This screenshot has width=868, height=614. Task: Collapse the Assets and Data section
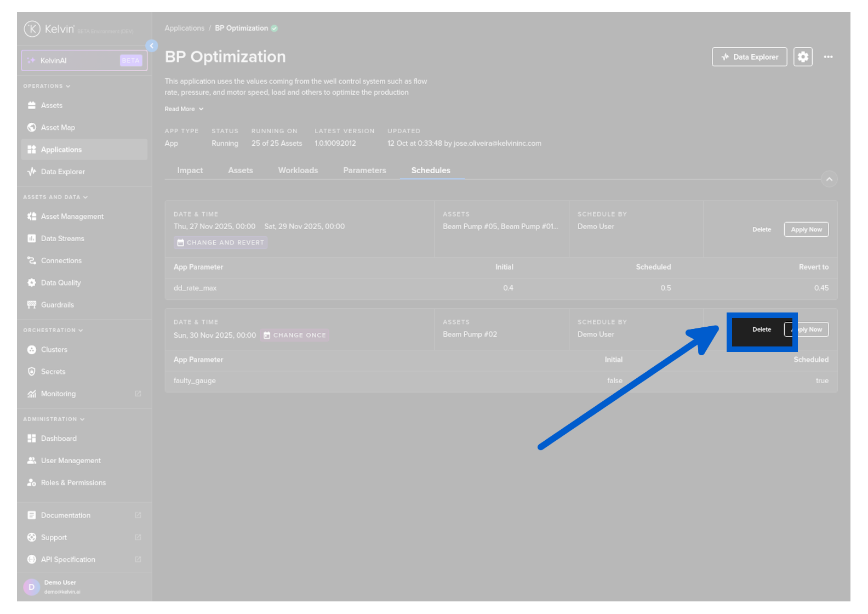[55, 197]
